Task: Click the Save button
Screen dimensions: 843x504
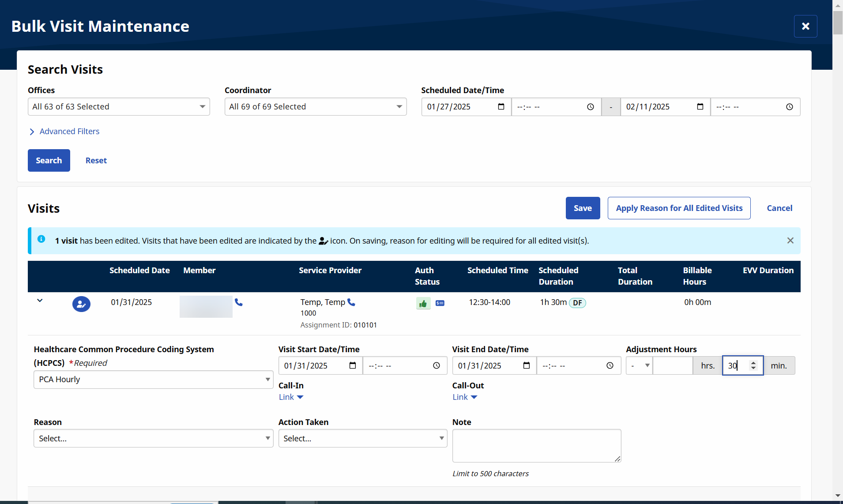Action: (x=583, y=208)
